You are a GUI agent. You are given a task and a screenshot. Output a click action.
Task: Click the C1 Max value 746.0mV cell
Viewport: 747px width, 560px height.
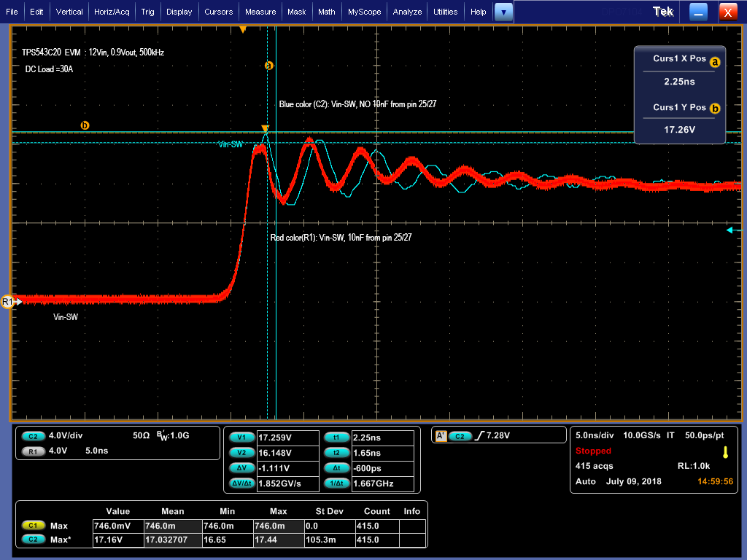(118, 526)
